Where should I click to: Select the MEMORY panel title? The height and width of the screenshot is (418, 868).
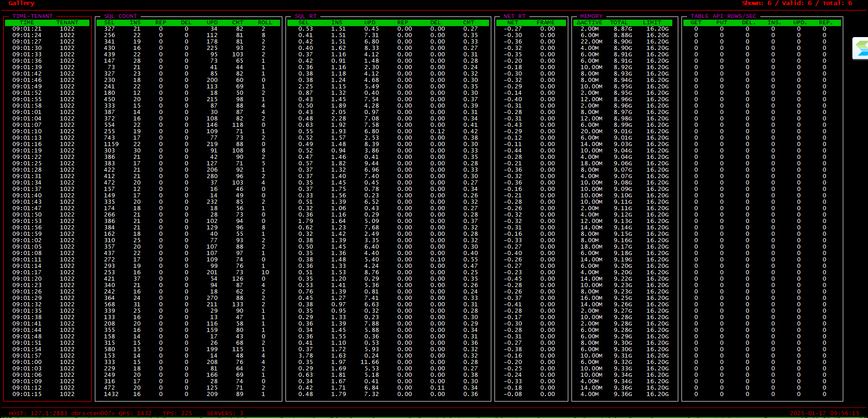[x=592, y=16]
